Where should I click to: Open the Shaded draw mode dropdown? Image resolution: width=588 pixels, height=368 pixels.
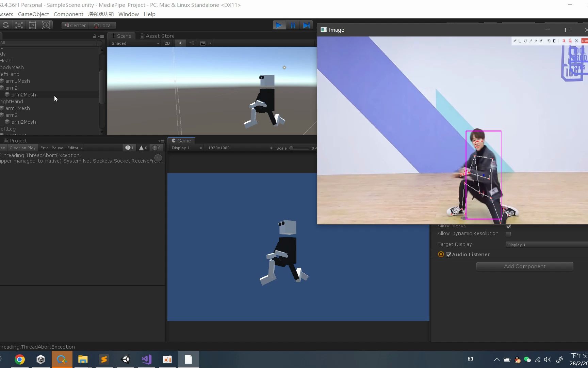pos(134,43)
